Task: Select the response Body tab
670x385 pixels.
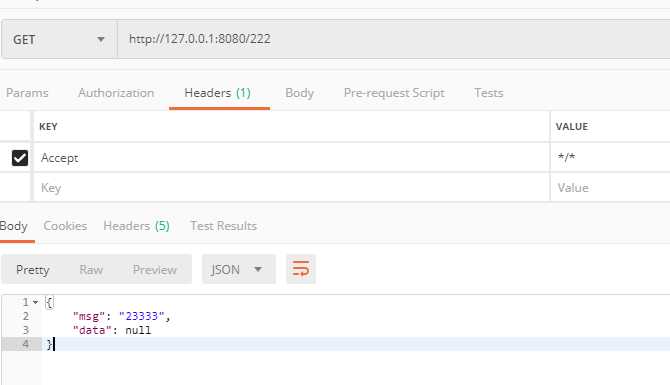Action: (x=14, y=226)
